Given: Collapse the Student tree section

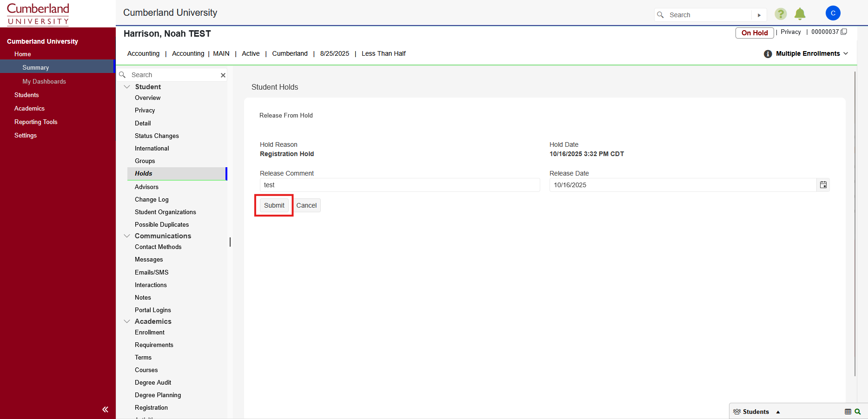Looking at the screenshot, I should [x=127, y=87].
